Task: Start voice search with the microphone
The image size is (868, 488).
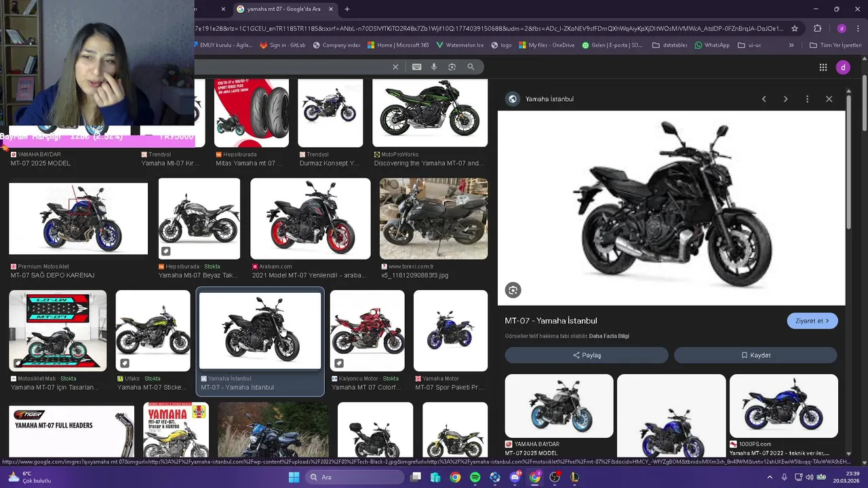Action: pos(434,67)
